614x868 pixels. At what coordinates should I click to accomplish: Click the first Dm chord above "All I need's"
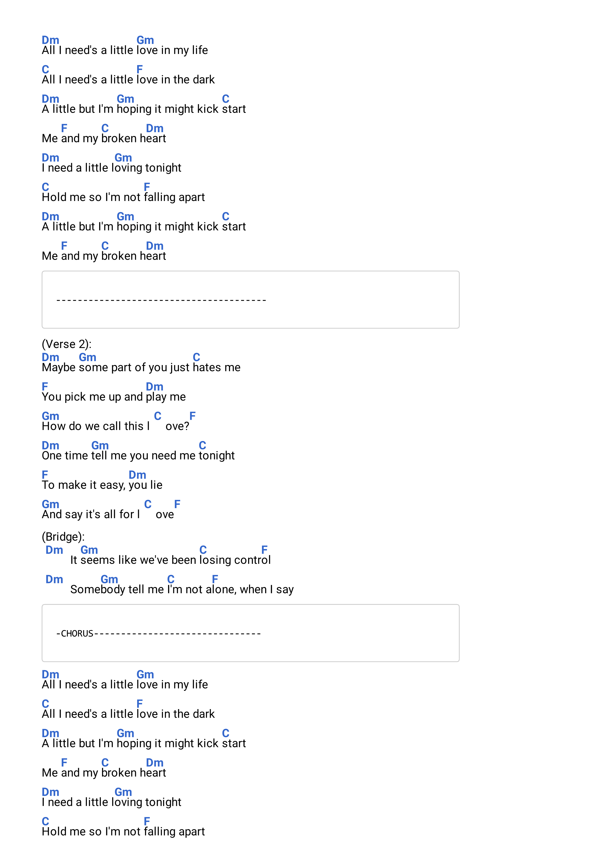[50, 40]
